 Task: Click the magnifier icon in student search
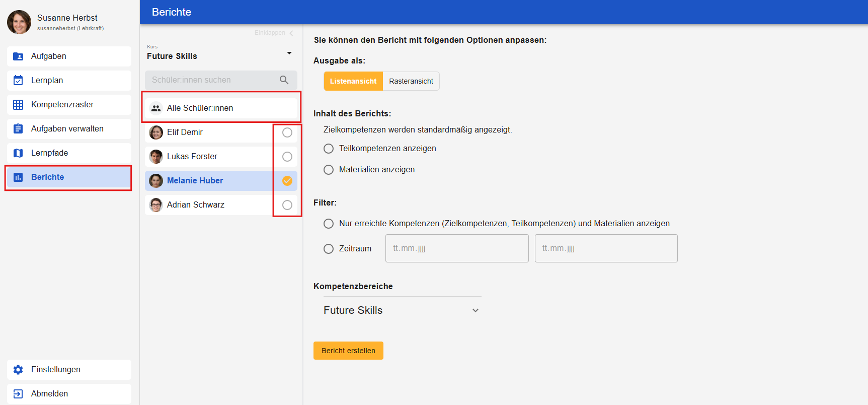(x=284, y=80)
